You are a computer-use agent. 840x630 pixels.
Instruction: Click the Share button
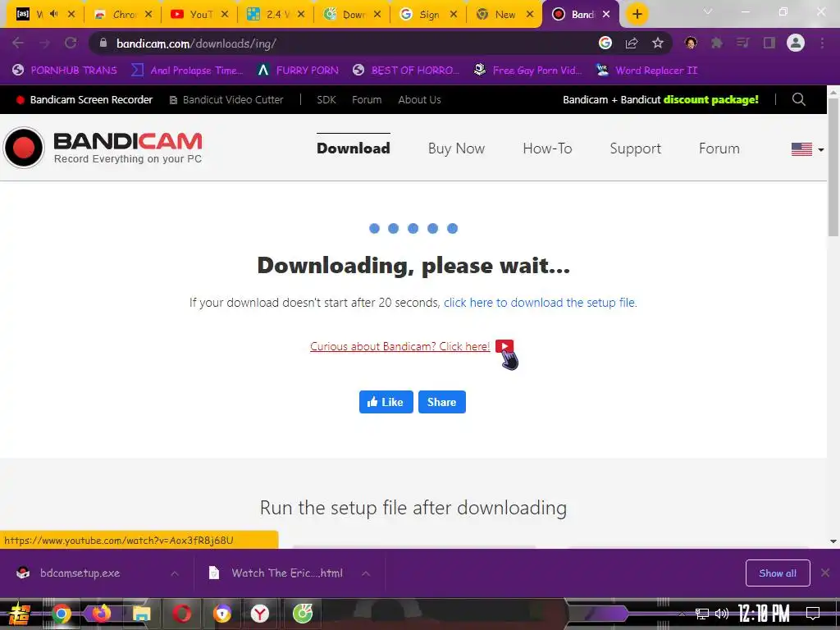442,402
